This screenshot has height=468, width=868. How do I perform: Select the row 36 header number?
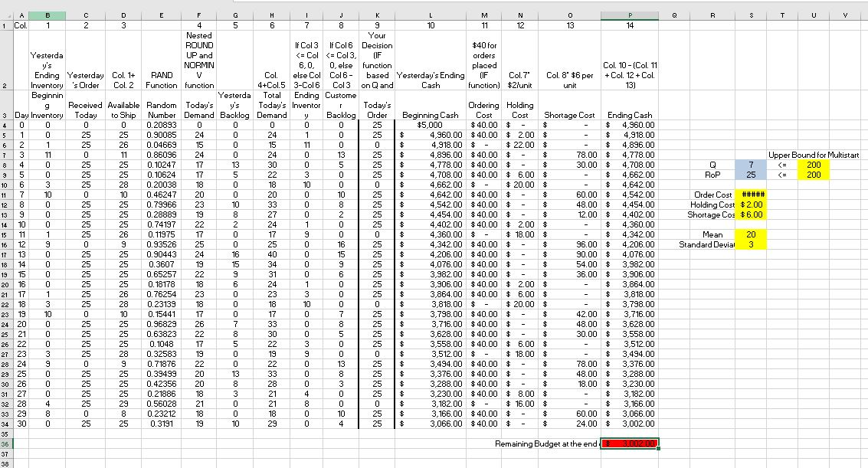[x=5, y=443]
